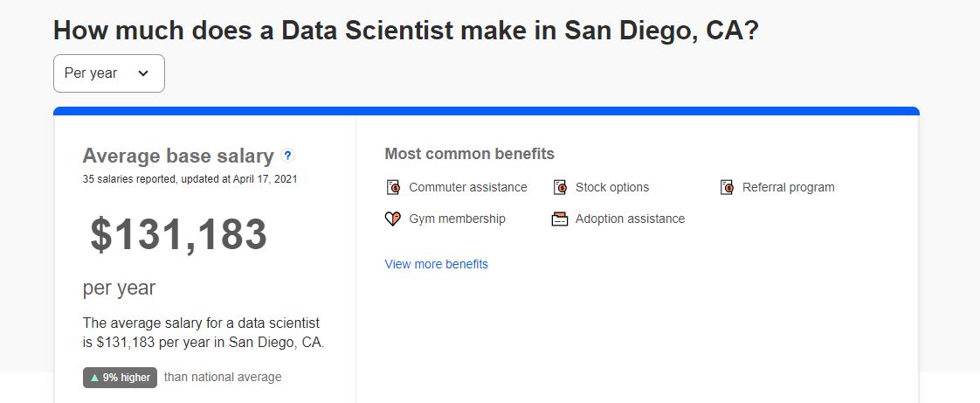Image resolution: width=980 pixels, height=403 pixels.
Task: Select the Commuter assistance label
Action: [468, 187]
